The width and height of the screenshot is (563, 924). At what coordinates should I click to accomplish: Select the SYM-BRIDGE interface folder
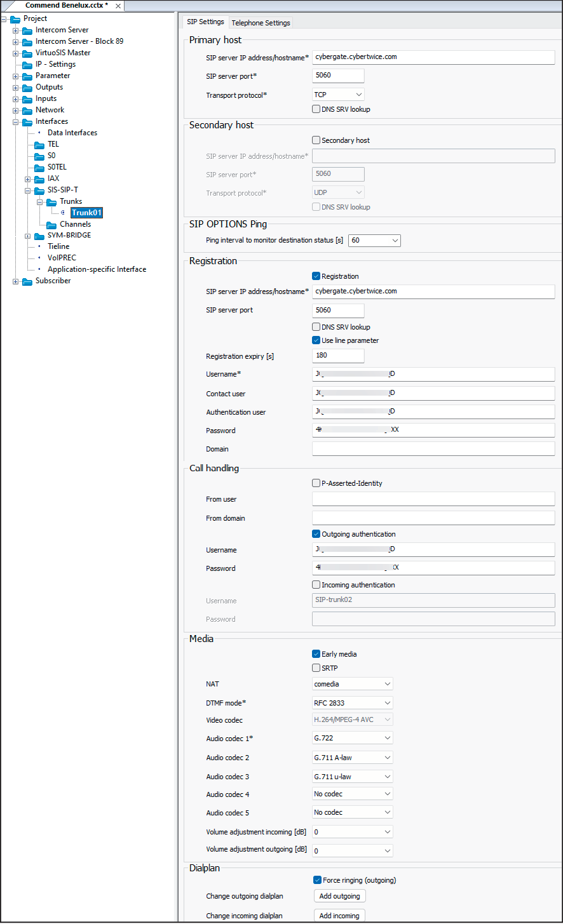click(68, 235)
